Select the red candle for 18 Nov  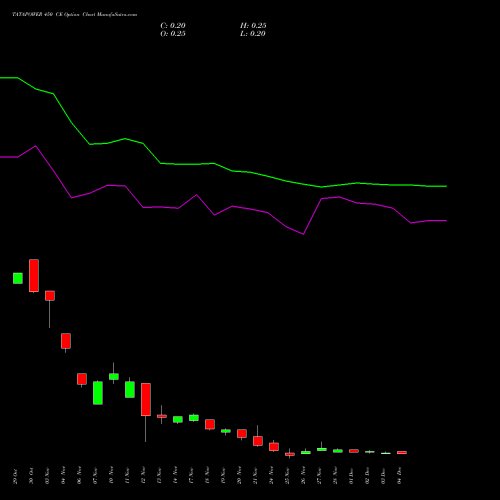point(210,424)
